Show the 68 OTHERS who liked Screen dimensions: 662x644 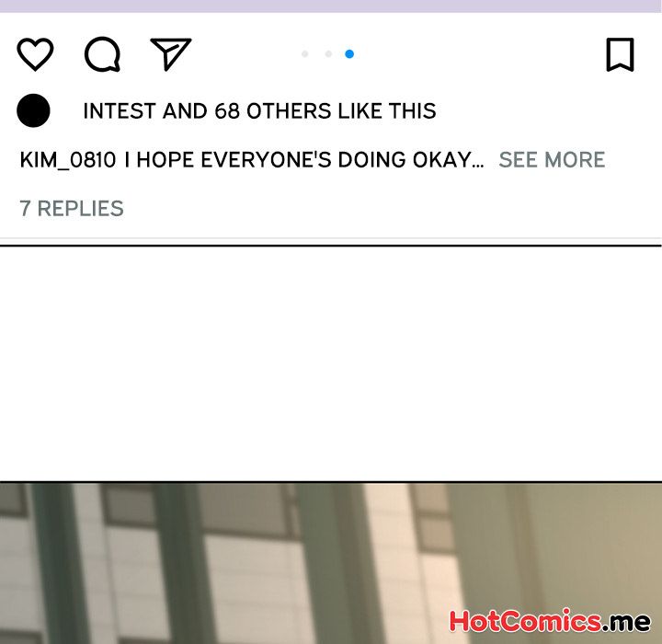(273, 111)
